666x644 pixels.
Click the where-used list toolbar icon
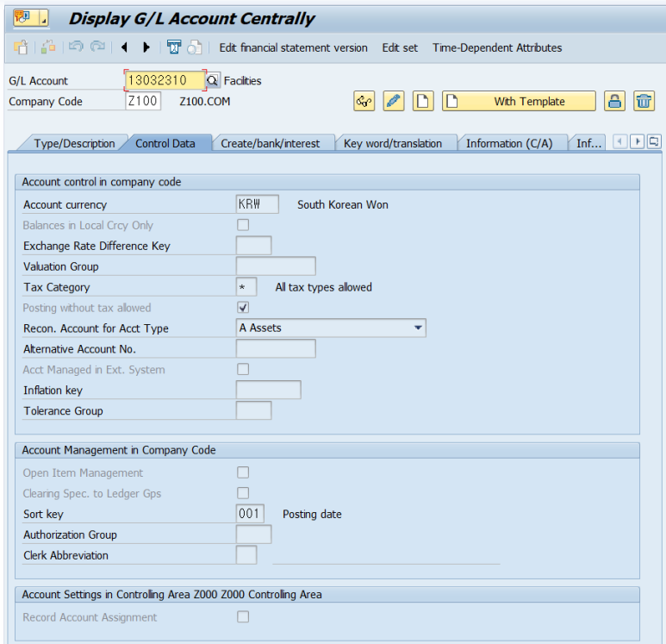pyautogui.click(x=174, y=47)
